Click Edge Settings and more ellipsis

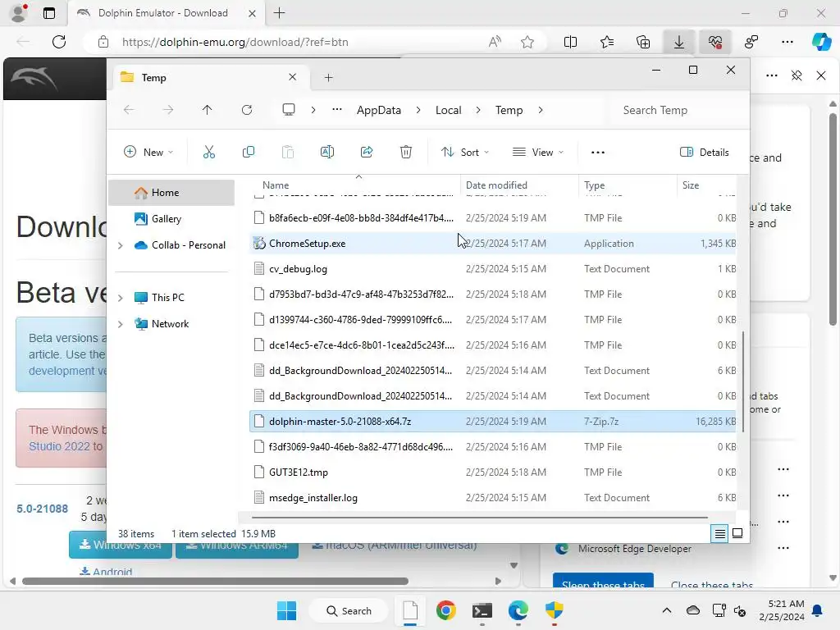(787, 42)
